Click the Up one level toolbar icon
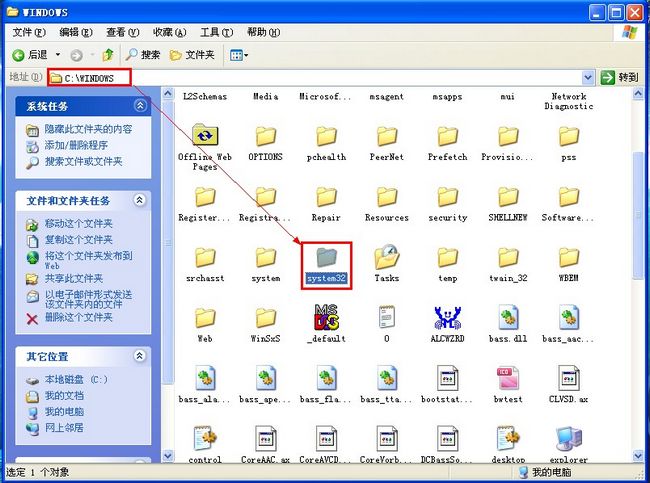 coord(107,55)
